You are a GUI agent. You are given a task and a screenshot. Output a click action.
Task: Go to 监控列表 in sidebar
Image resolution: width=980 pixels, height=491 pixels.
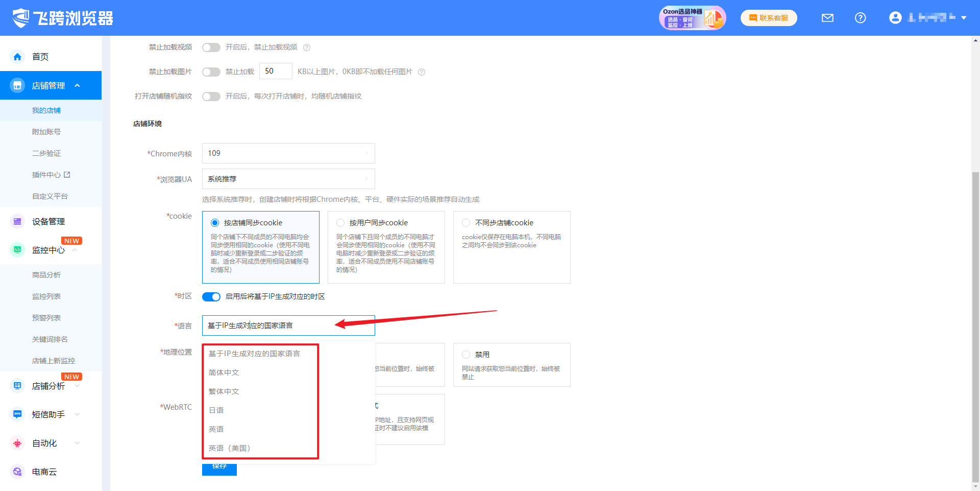pyautogui.click(x=46, y=296)
